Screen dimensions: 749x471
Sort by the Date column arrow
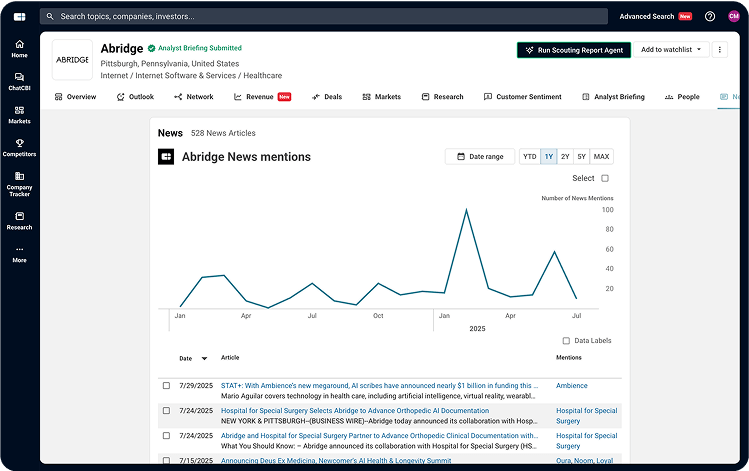click(205, 358)
